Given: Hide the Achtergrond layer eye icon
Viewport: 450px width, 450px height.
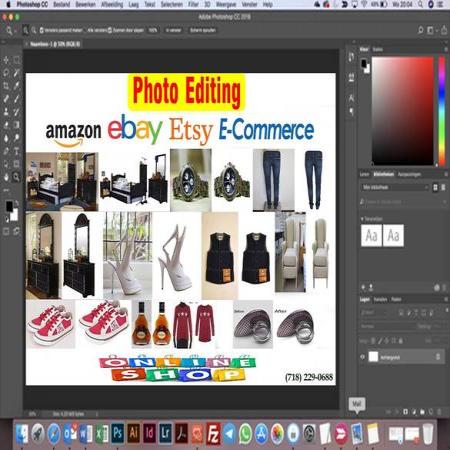Looking at the screenshot, I should [363, 357].
